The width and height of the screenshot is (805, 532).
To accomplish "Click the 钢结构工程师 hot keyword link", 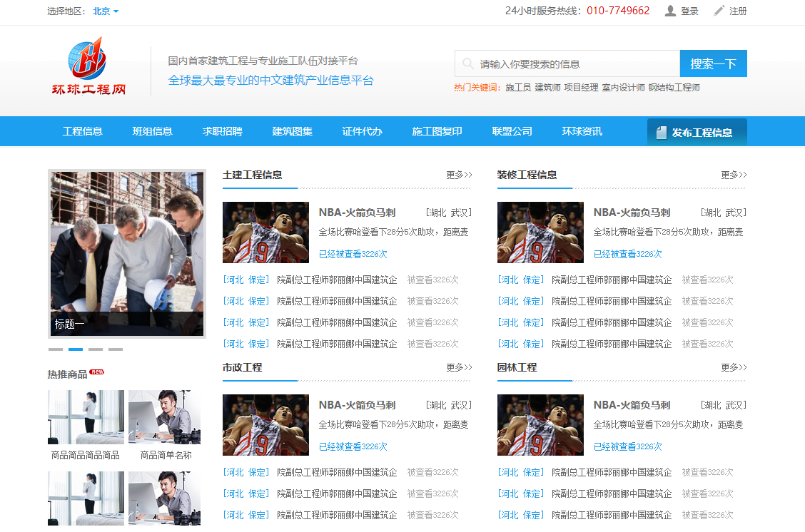I will [x=674, y=88].
